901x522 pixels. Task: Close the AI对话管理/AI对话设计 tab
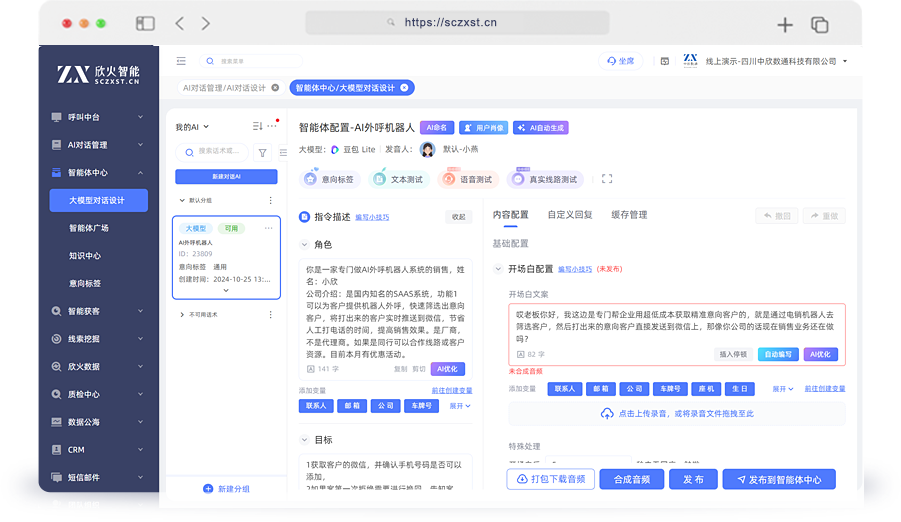coord(275,88)
